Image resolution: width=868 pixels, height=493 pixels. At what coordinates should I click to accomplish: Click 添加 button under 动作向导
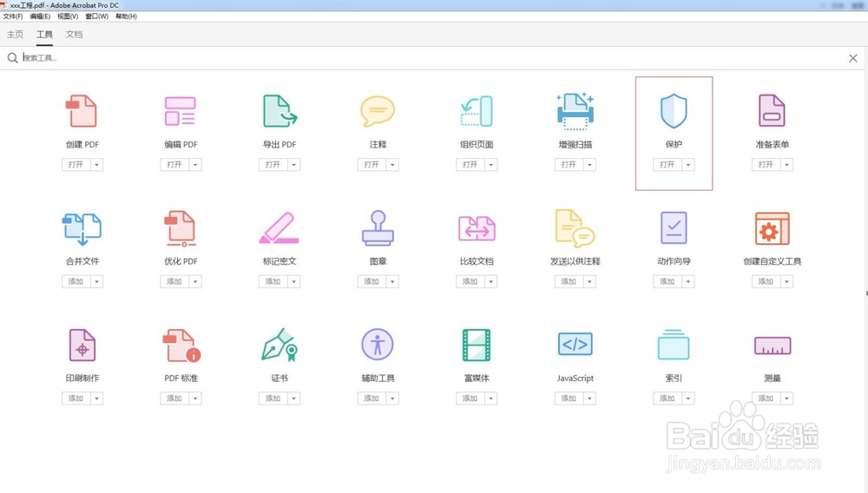(x=667, y=281)
